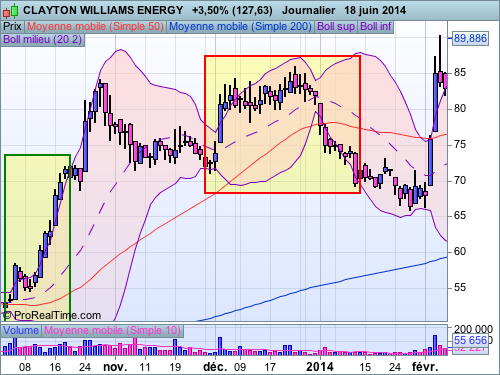Click the 16 date axis label
Image resolution: width=500 pixels, height=375 pixels.
pyautogui.click(x=55, y=367)
